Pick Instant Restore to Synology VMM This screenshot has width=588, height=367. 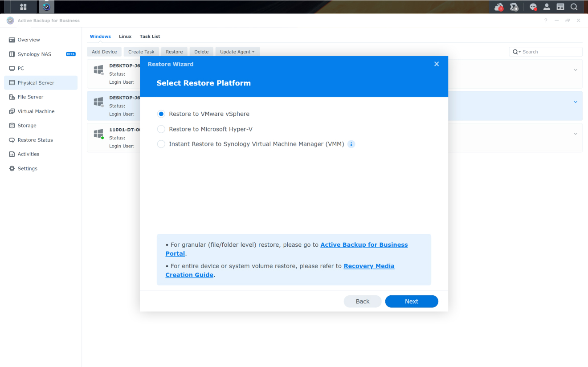(161, 144)
